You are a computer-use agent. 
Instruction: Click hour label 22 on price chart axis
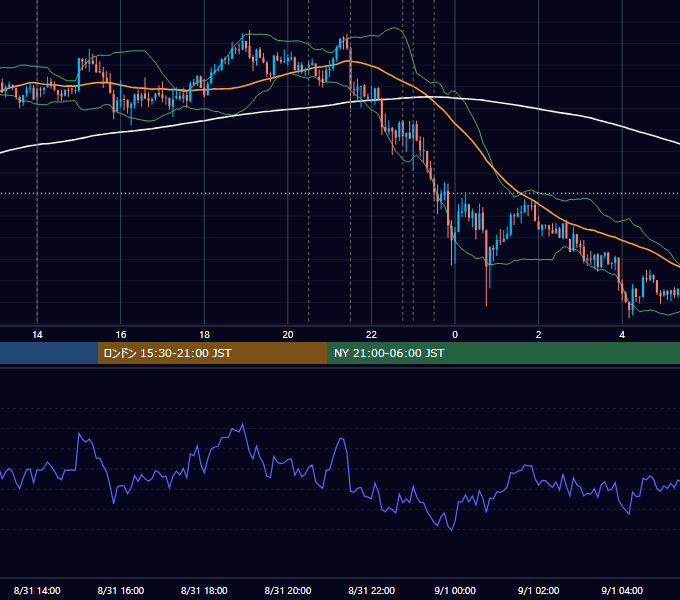(371, 335)
